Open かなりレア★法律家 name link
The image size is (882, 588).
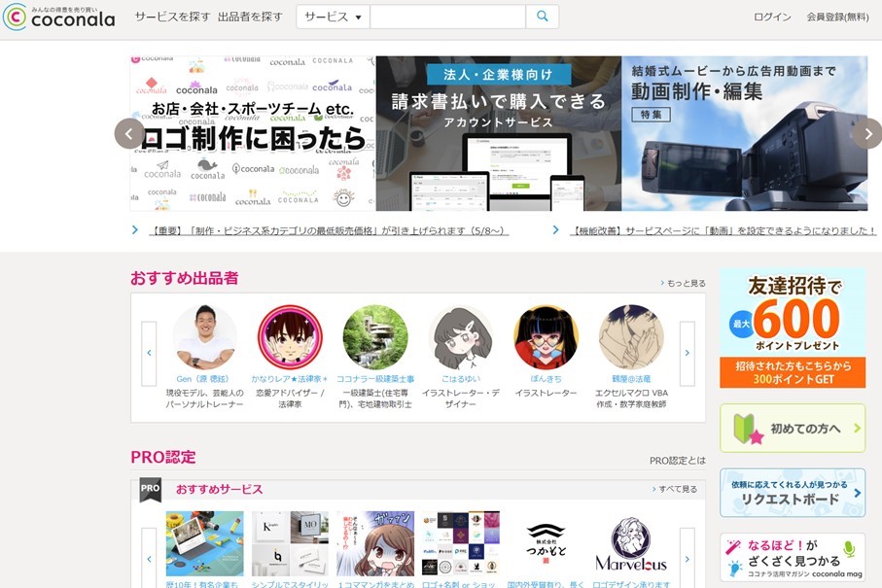289,379
